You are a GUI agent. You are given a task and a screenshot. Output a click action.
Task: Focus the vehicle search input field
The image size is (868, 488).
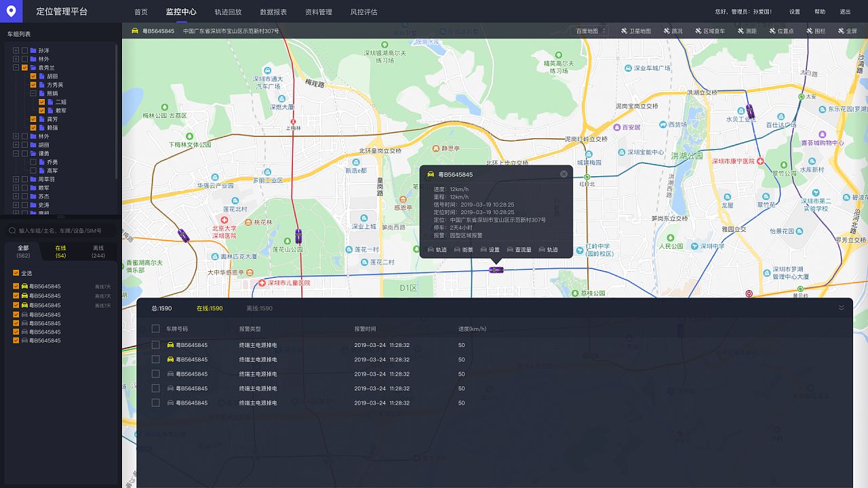[60, 231]
